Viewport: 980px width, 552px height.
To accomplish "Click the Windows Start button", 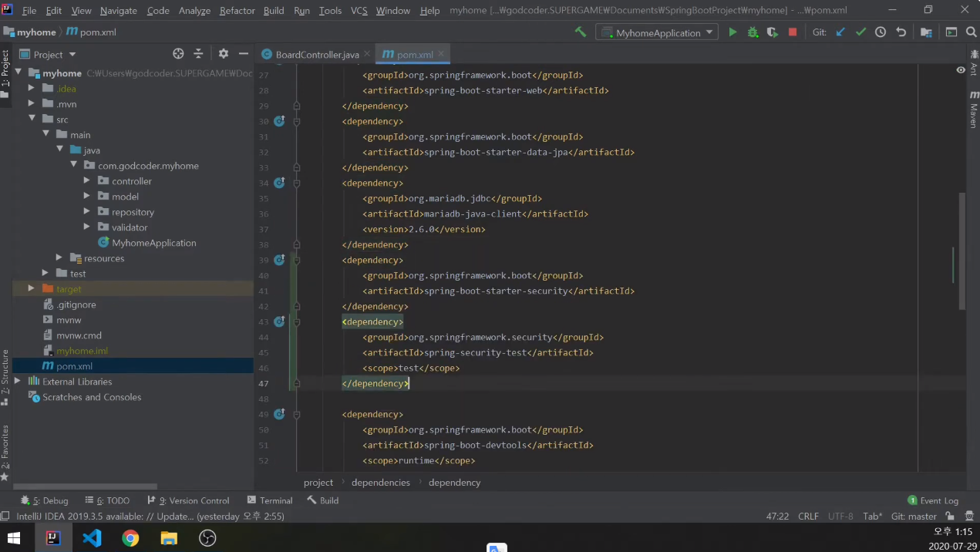I will click(14, 537).
